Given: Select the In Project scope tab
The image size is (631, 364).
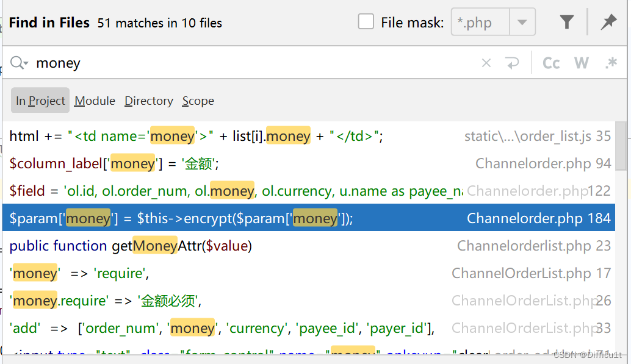Looking at the screenshot, I should [x=40, y=100].
